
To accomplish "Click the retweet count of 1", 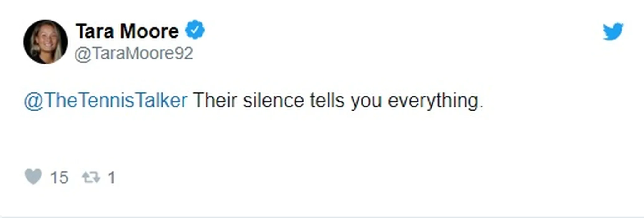I will click(111, 178).
